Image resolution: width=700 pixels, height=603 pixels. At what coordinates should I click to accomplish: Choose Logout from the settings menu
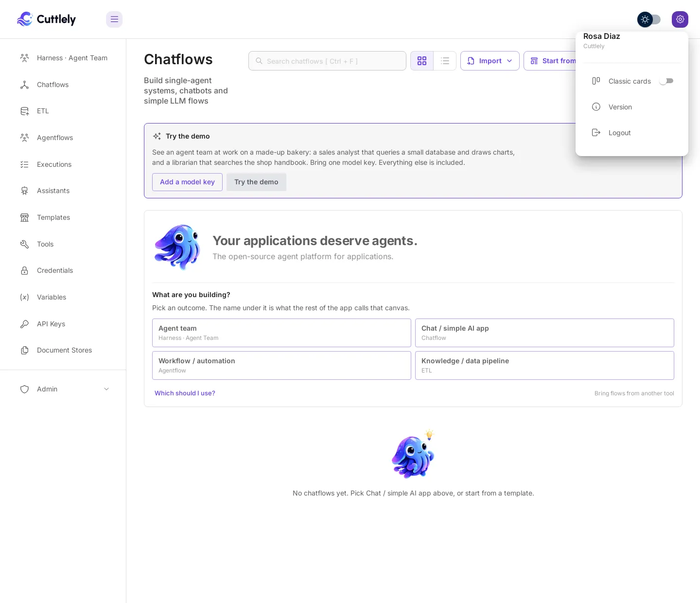pos(632,133)
